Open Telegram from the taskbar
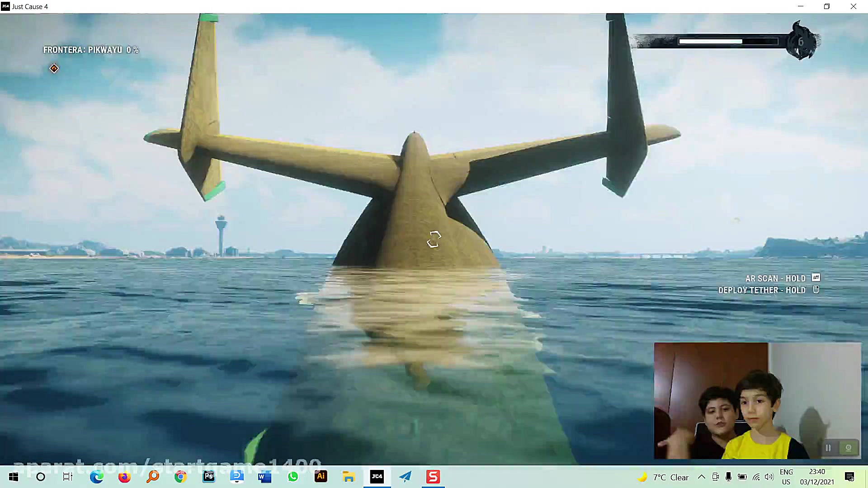The height and width of the screenshot is (488, 868). [405, 477]
